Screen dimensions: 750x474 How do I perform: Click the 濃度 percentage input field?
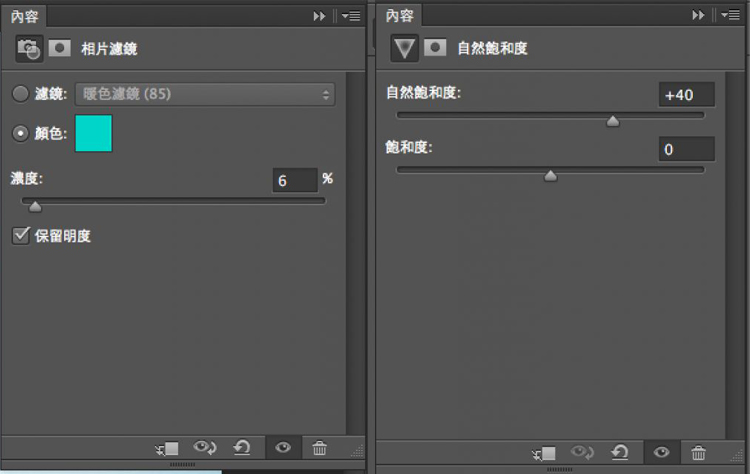coord(295,180)
